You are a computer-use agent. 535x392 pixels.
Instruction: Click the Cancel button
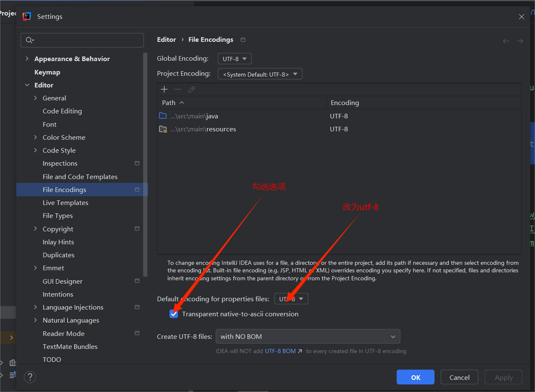tap(459, 377)
